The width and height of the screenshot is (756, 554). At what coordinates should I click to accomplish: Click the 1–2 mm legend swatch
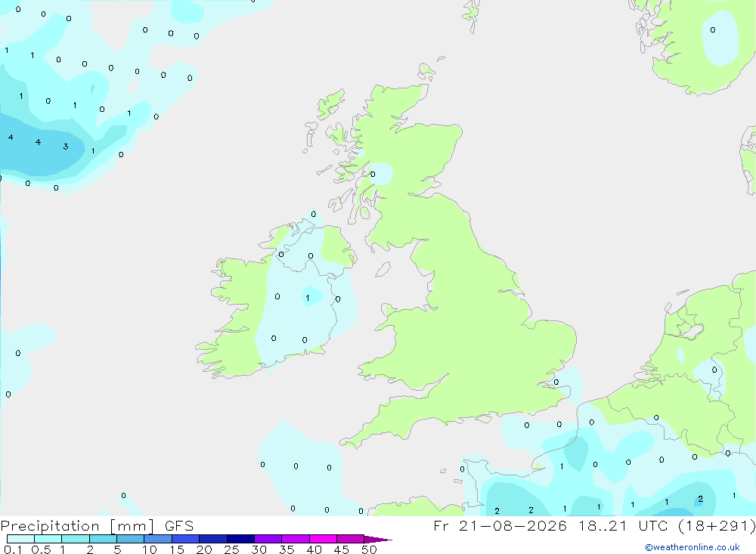point(76,539)
